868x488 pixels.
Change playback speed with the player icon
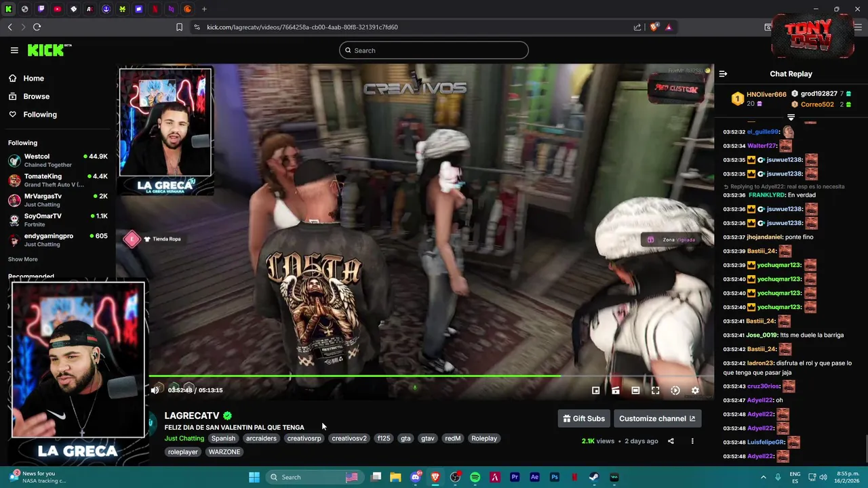[675, 390]
